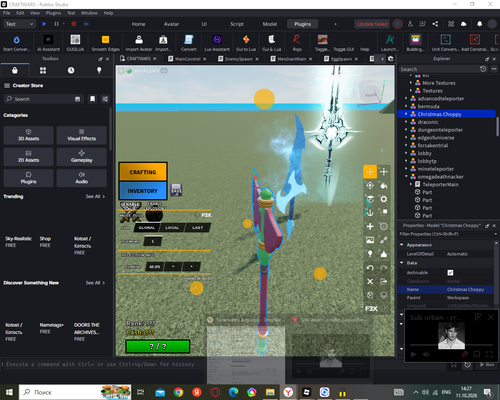Open the Lux Assistant plugin
500x400 pixels.
point(217,43)
